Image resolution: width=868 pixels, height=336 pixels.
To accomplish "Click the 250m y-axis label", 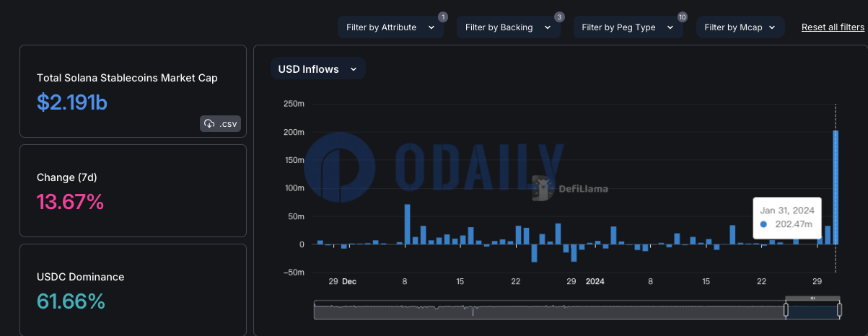I will click(294, 105).
